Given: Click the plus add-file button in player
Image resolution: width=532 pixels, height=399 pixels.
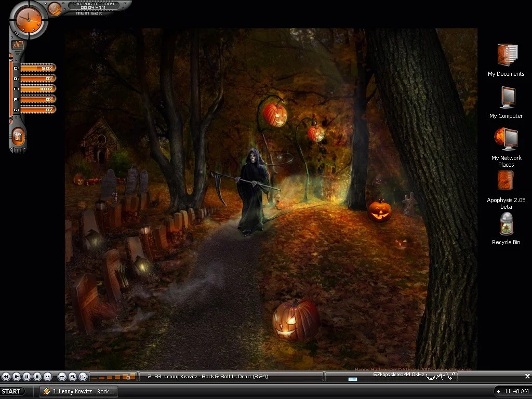Looking at the screenshot, I should 62,376.
